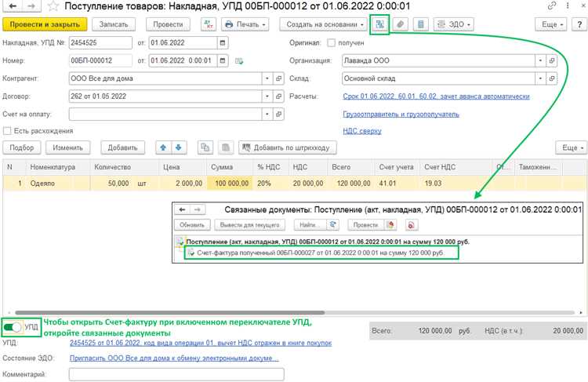Open the ЭДО menu
Screen dimensions: 588x382
point(453,24)
